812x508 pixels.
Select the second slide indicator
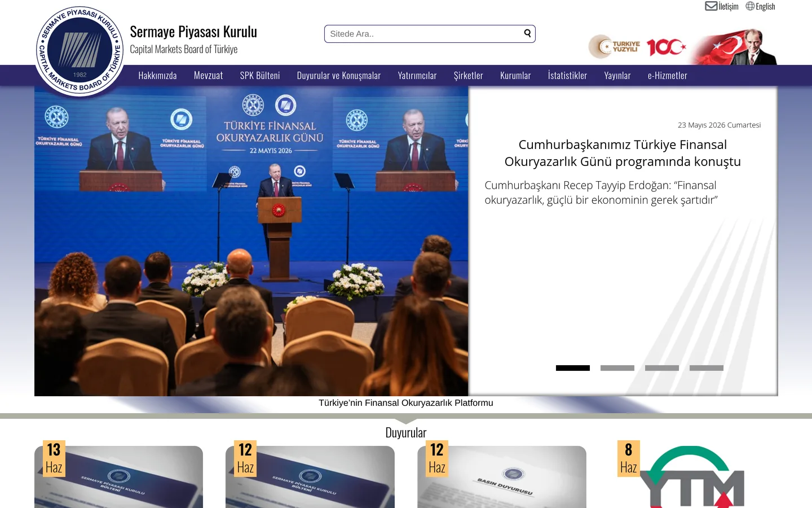tap(617, 368)
